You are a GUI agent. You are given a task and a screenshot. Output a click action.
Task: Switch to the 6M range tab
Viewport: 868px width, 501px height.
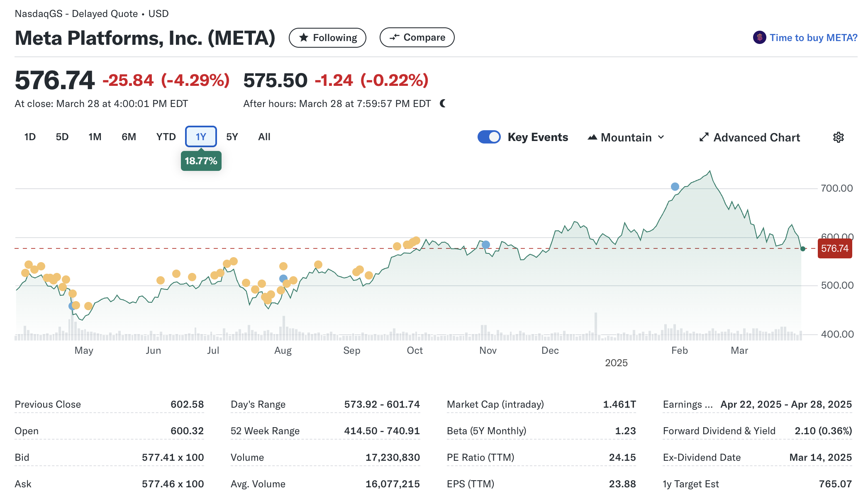(129, 137)
